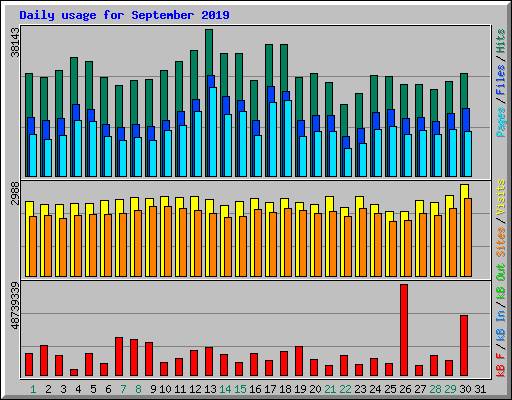The height and width of the screenshot is (400, 512).
Task: Click day label 8 on the x-axis
Action: [x=138, y=389]
